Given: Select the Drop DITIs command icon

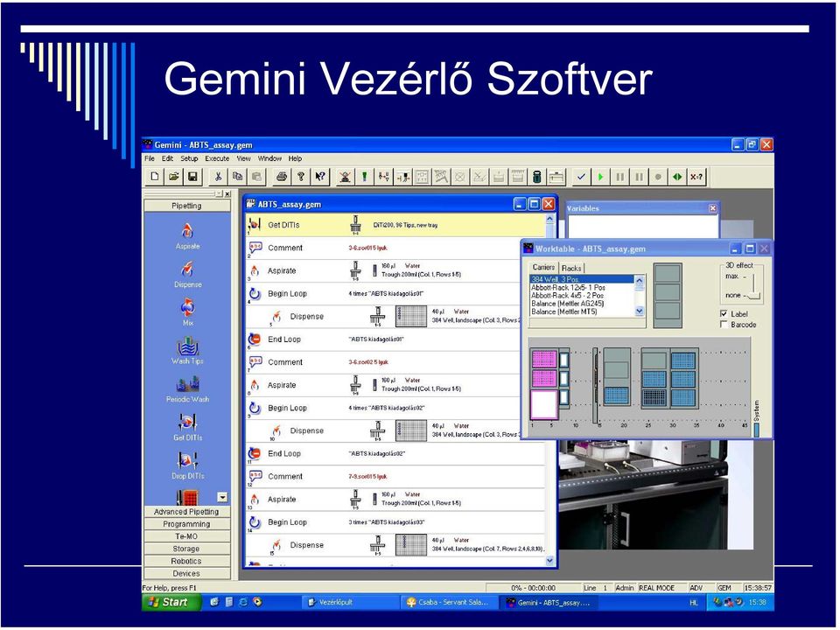Looking at the screenshot, I should [187, 465].
